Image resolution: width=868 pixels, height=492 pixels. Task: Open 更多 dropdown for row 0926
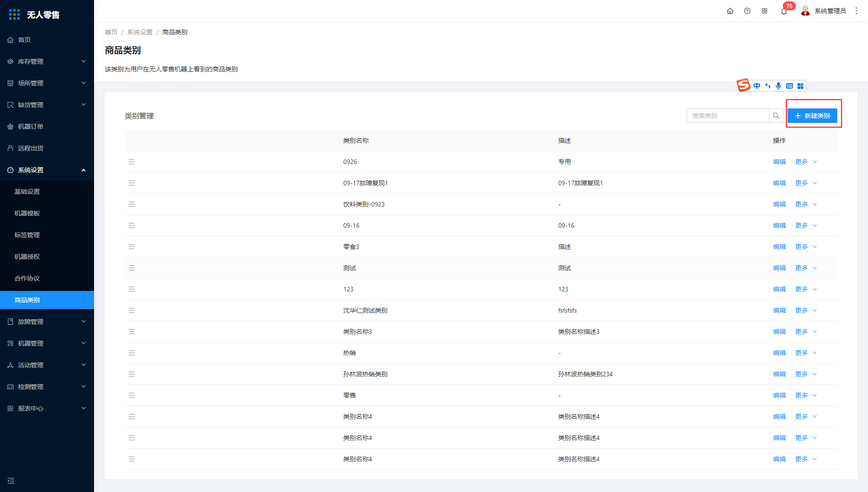coord(806,162)
